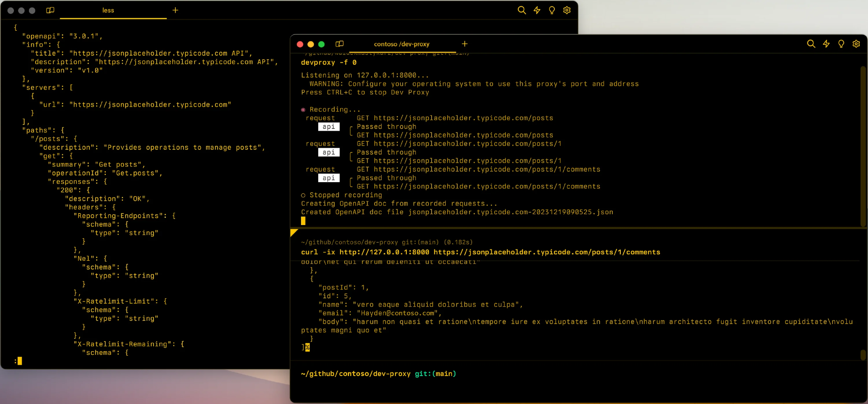Viewport: 868px width, 404px height.
Task: Click the 'Listening on 127.0.0.1:8000...' line
Action: pyautogui.click(x=365, y=75)
